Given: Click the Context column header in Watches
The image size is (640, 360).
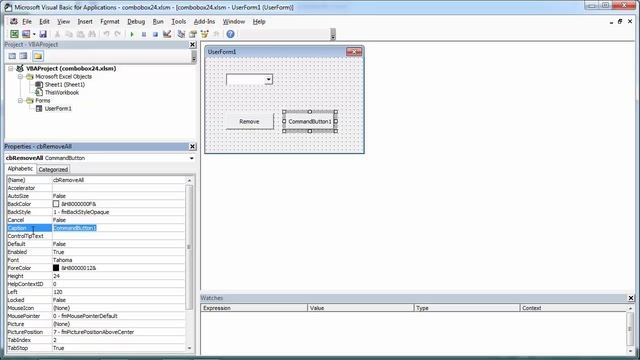Looking at the screenshot, I should pos(573,308).
